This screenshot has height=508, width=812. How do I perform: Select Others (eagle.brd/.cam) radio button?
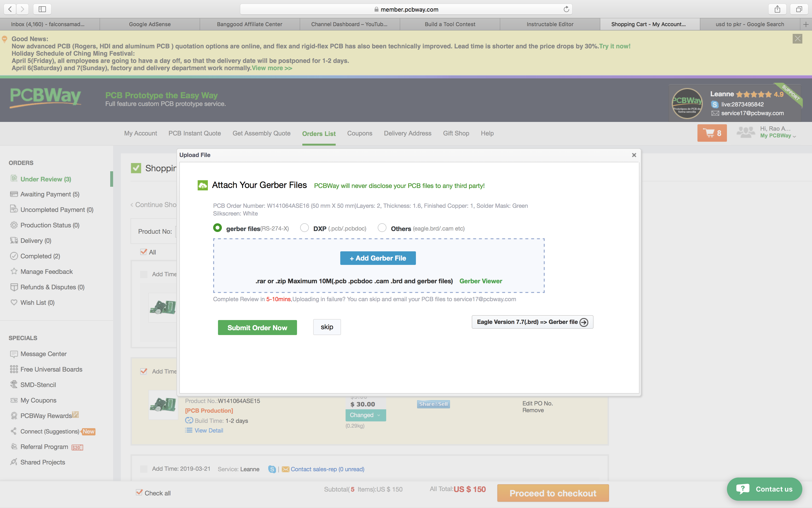[x=382, y=228]
